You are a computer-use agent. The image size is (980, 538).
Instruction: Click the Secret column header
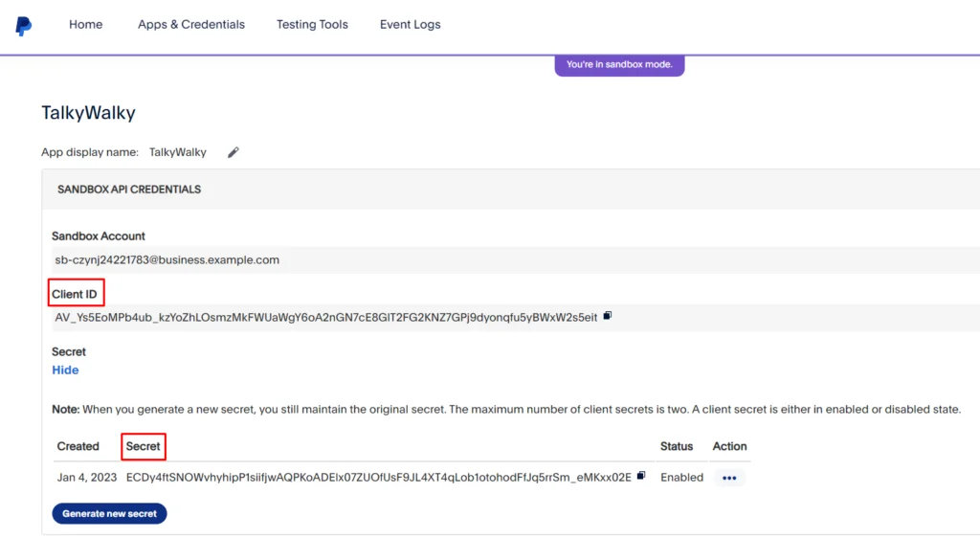144,446
